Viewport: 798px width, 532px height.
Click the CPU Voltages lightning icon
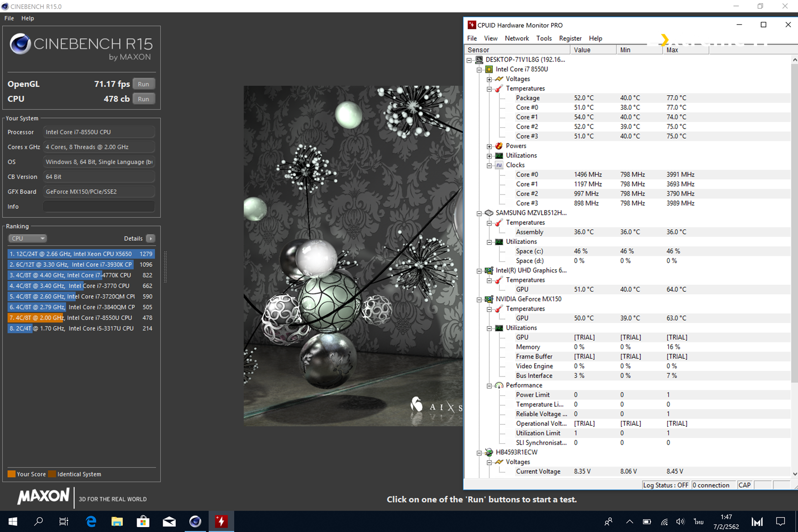(499, 79)
